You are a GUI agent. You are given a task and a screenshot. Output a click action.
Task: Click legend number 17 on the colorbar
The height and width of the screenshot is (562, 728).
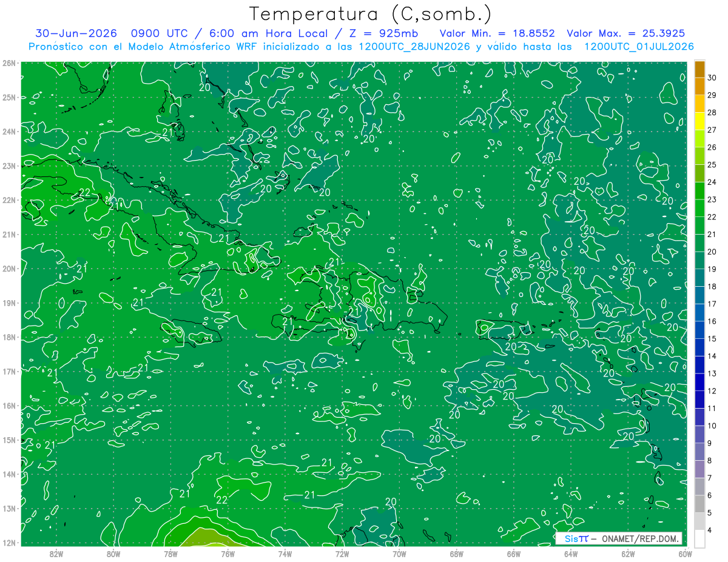[x=712, y=304]
